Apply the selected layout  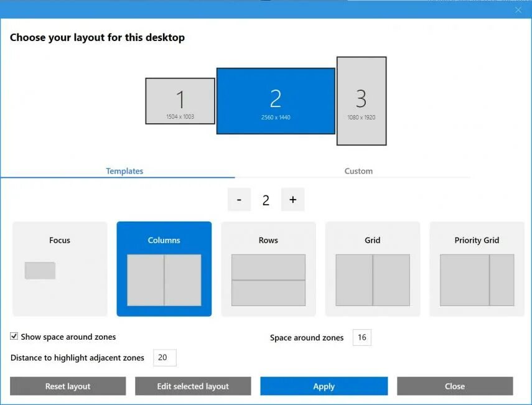(x=324, y=386)
